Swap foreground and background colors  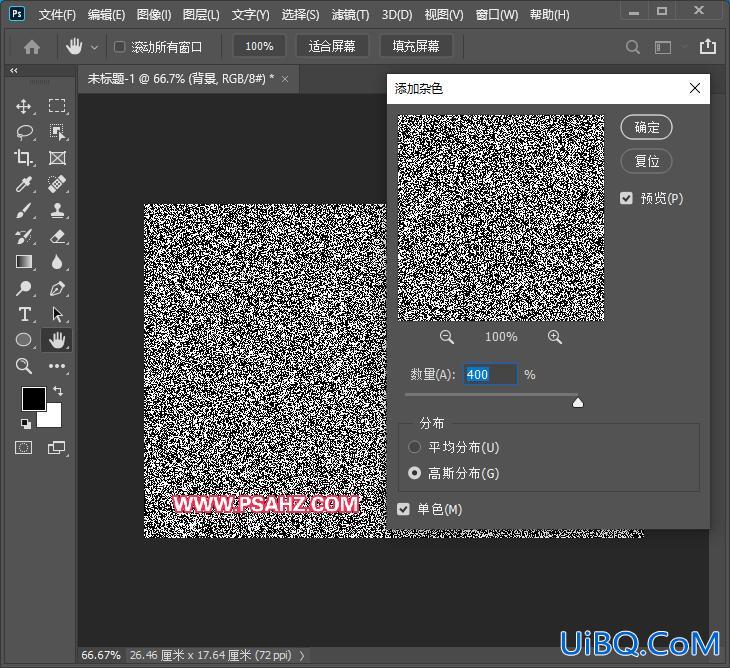58,391
